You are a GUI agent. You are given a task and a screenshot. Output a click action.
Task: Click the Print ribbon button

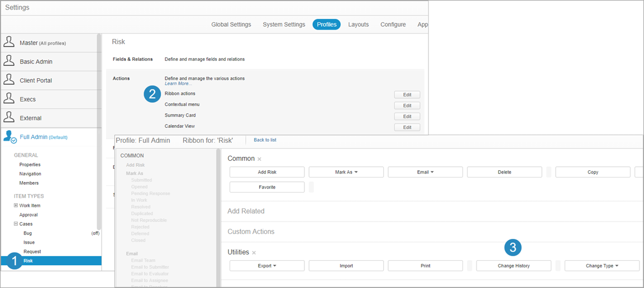pos(425,266)
